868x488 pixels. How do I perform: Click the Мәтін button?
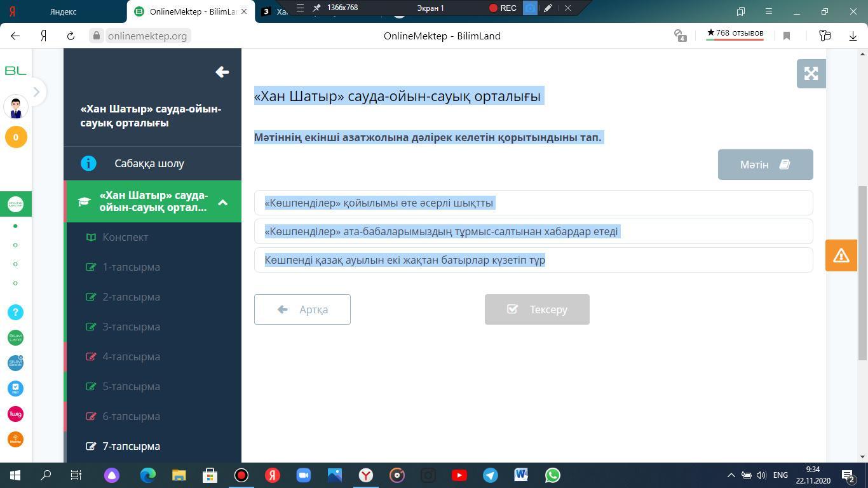(x=765, y=165)
